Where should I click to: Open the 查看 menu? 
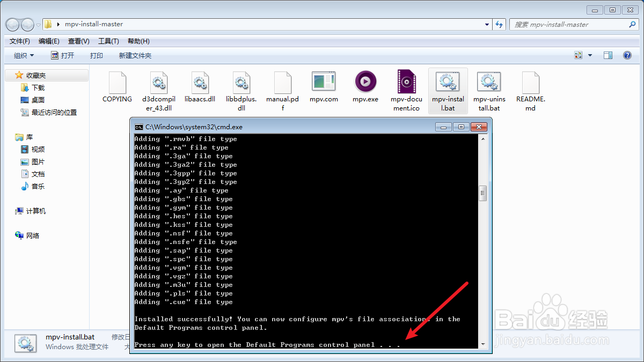coord(78,41)
